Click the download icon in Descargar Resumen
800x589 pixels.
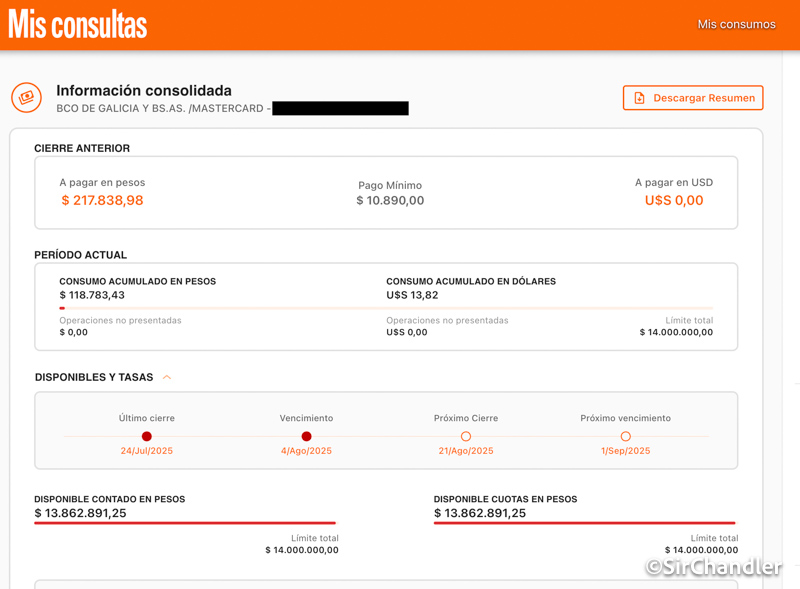coord(639,98)
